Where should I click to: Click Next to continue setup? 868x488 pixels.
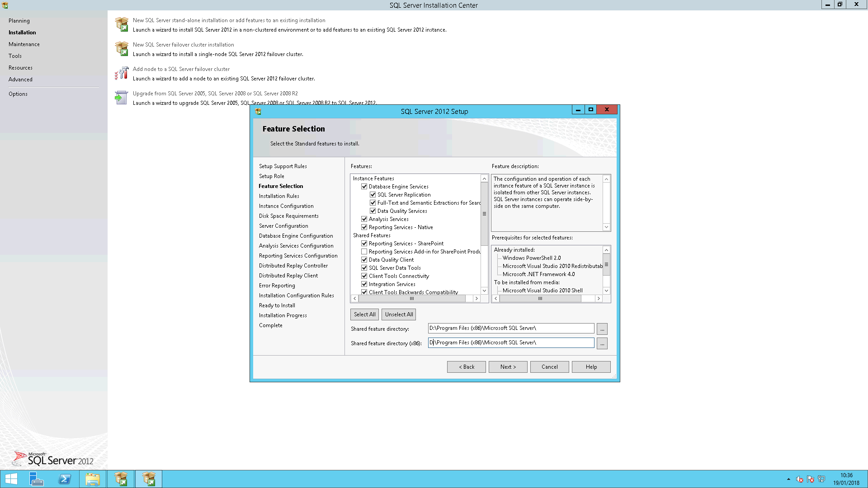tap(508, 367)
